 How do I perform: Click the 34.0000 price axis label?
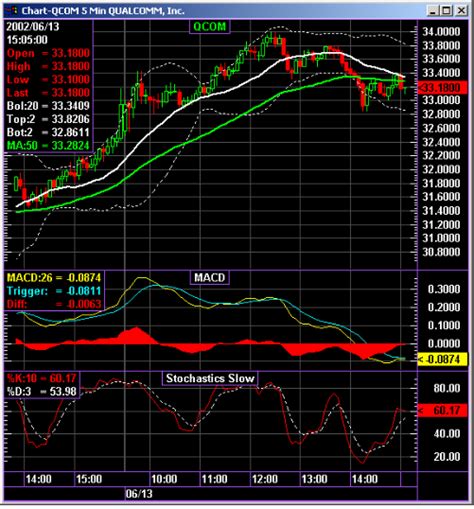click(441, 32)
